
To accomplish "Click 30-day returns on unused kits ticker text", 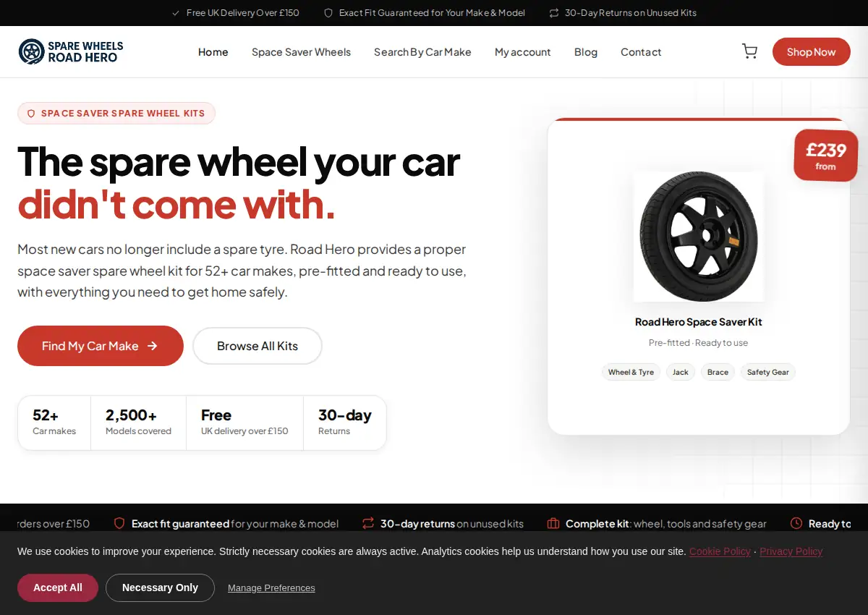I will pyautogui.click(x=452, y=524).
